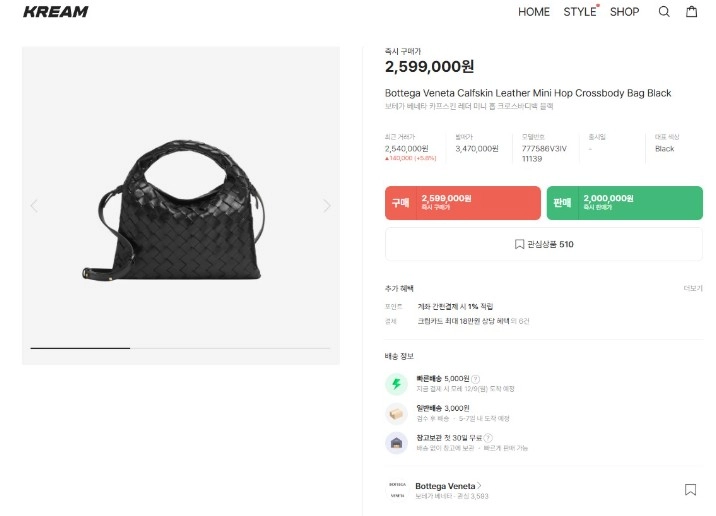The width and height of the screenshot is (716, 516).
Task: Open the search magnifier icon
Action: 664,12
